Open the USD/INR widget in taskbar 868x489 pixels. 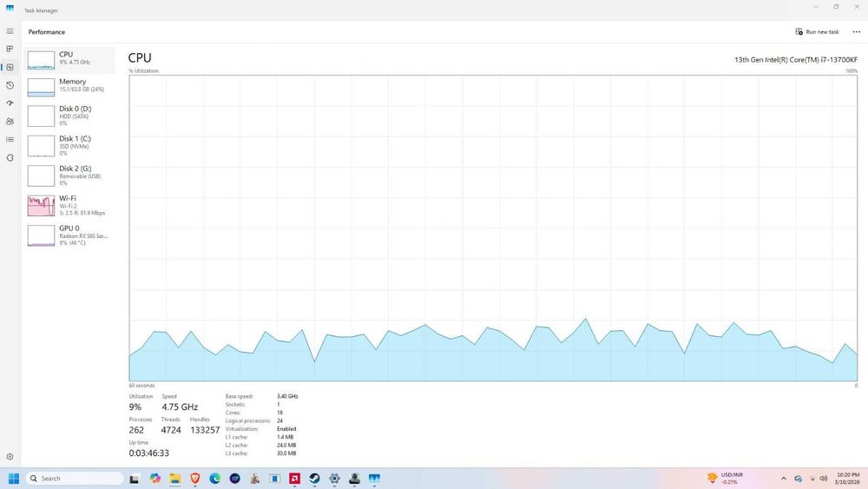pos(725,479)
